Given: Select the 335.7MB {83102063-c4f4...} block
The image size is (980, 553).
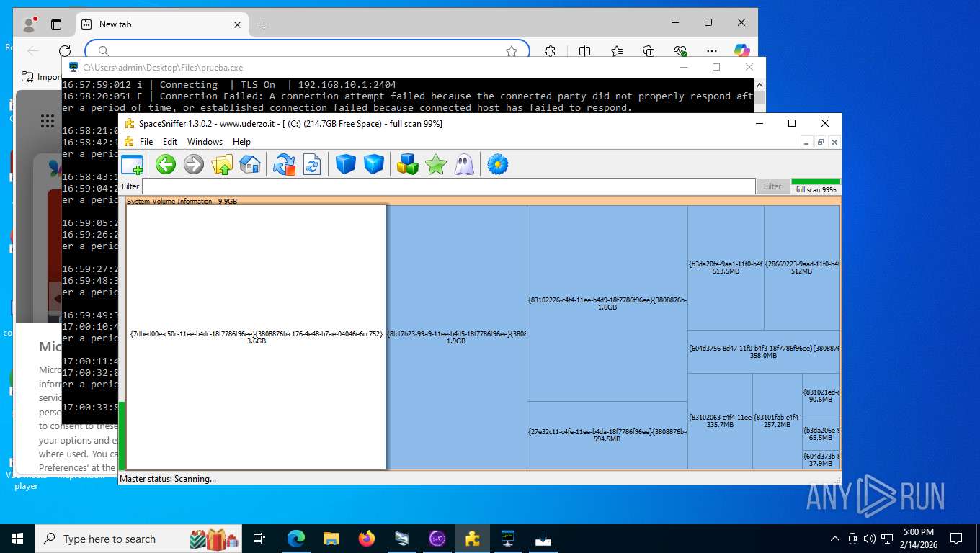Looking at the screenshot, I should (720, 421).
